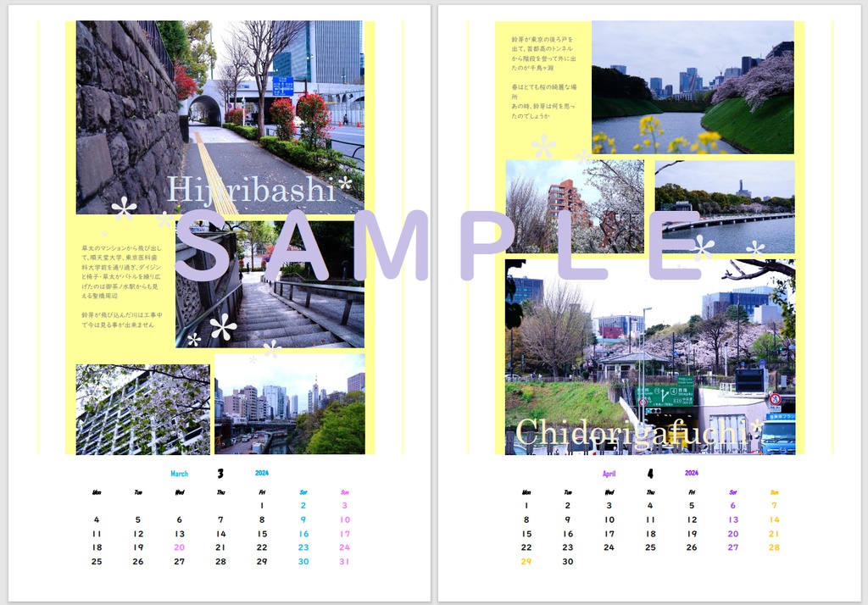This screenshot has height=605, width=868.
Task: Choose March 16 Saturday date
Action: click(304, 534)
